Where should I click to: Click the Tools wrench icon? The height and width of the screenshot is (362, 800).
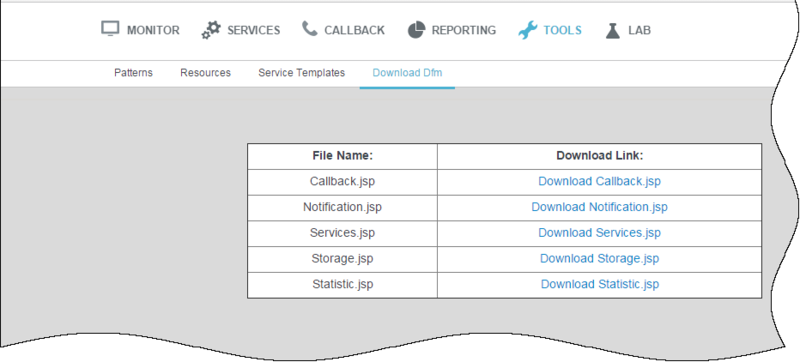coord(528,30)
